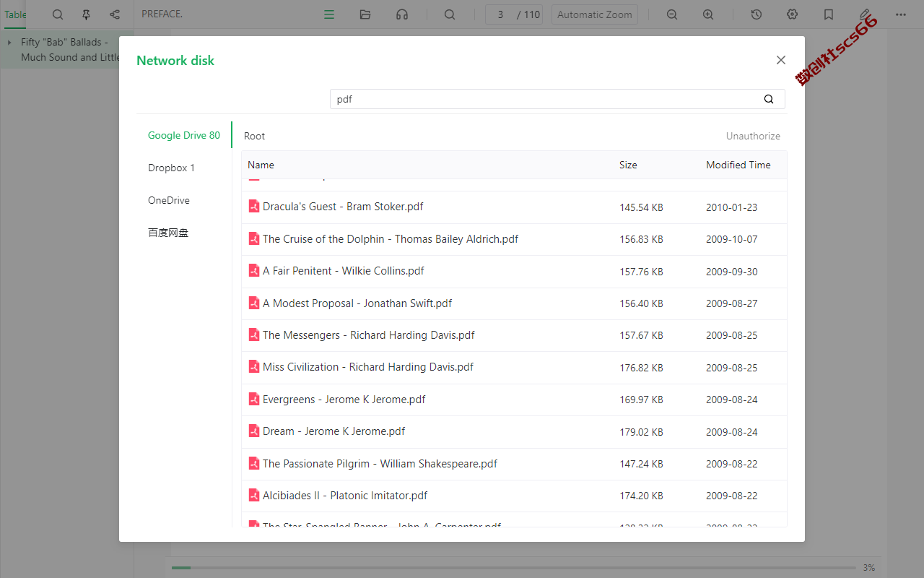The image size is (924, 578).
Task: Focus the pdf search input field
Action: pos(557,99)
